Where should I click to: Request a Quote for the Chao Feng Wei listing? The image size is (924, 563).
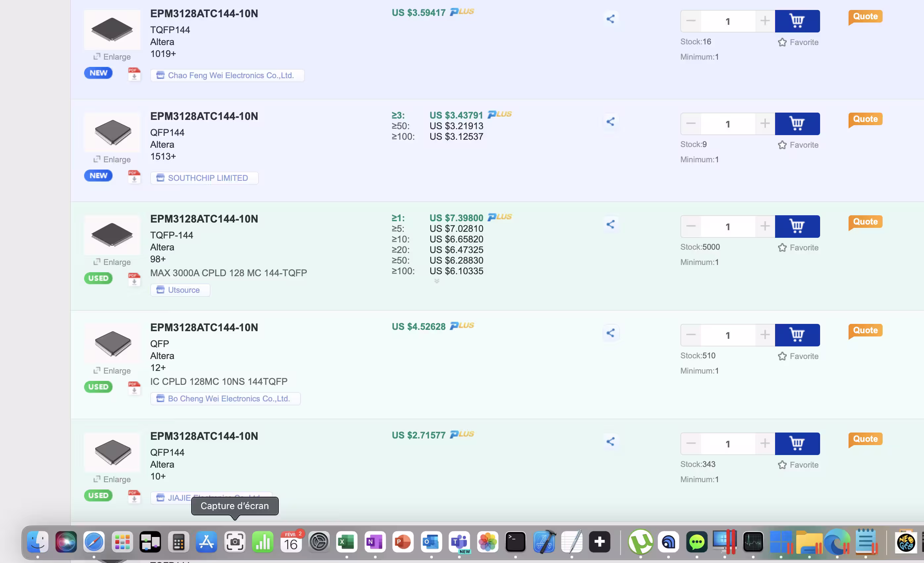865,17
